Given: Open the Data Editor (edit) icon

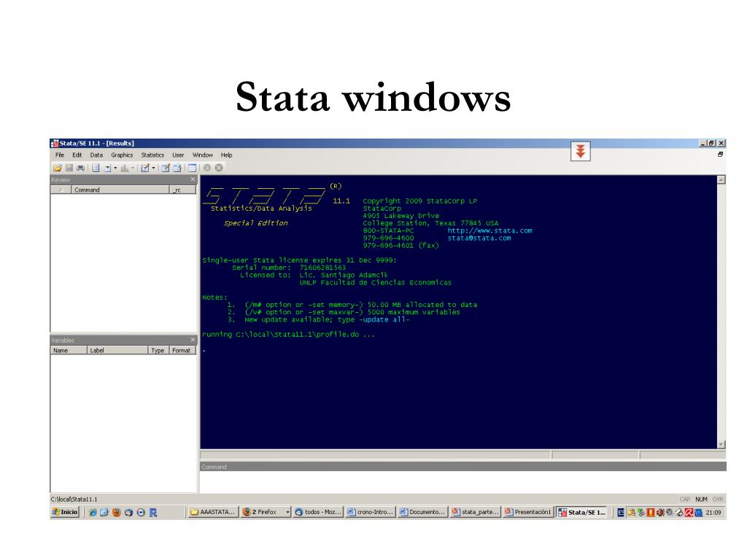Looking at the screenshot, I should pos(166,168).
